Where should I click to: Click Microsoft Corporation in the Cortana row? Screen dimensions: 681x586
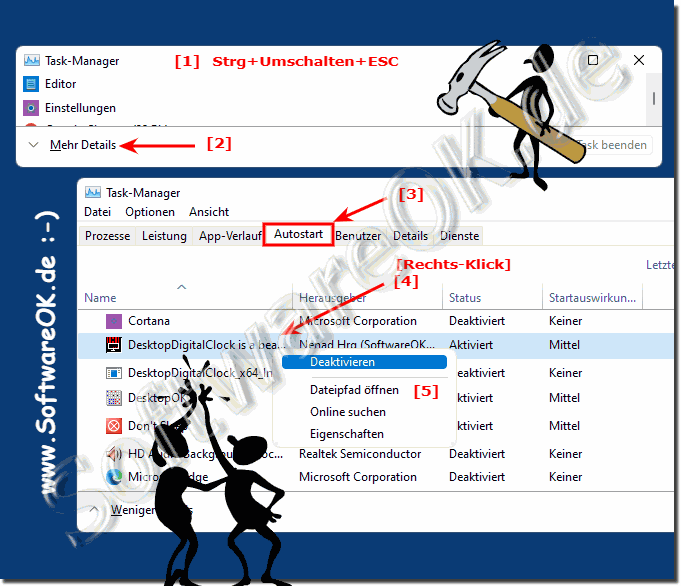358,321
